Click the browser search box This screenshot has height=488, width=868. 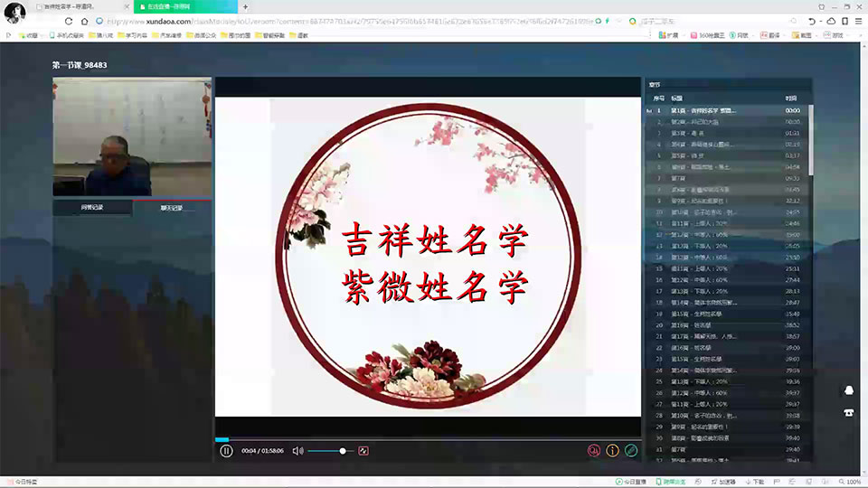[714, 22]
